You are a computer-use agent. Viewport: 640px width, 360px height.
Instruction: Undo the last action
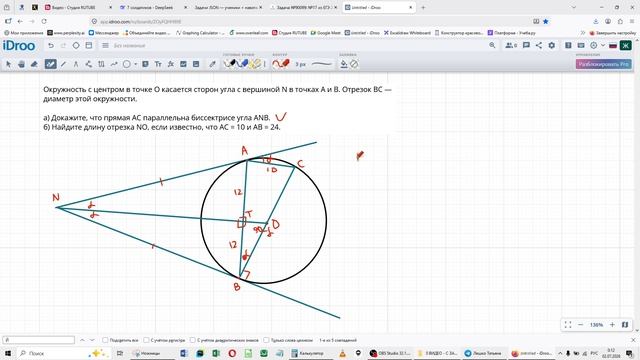click(x=51, y=45)
